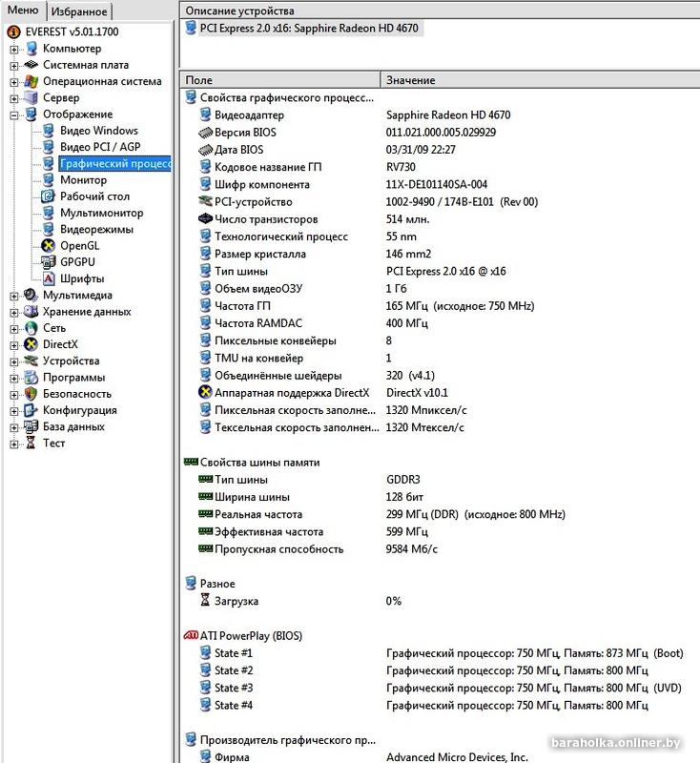700x763 pixels.
Task: Click the Хранение данных storage icon
Action: pyautogui.click(x=31, y=312)
